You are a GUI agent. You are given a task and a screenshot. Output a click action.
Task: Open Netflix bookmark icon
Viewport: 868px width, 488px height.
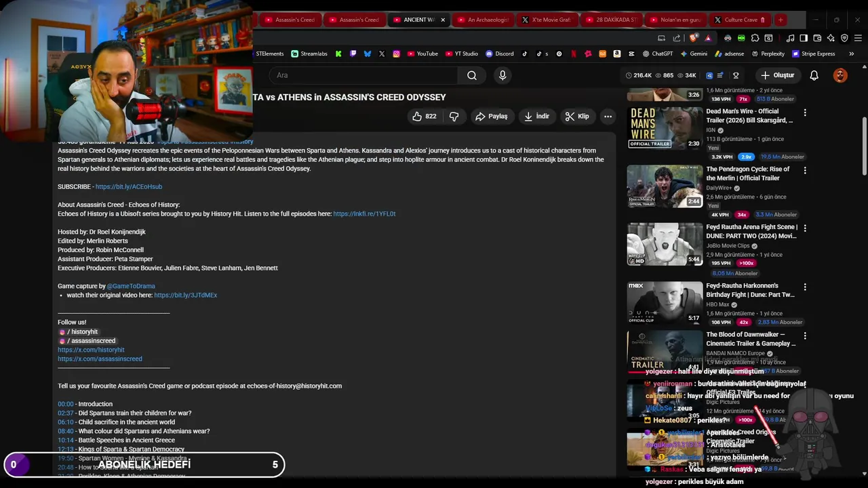[x=574, y=54]
